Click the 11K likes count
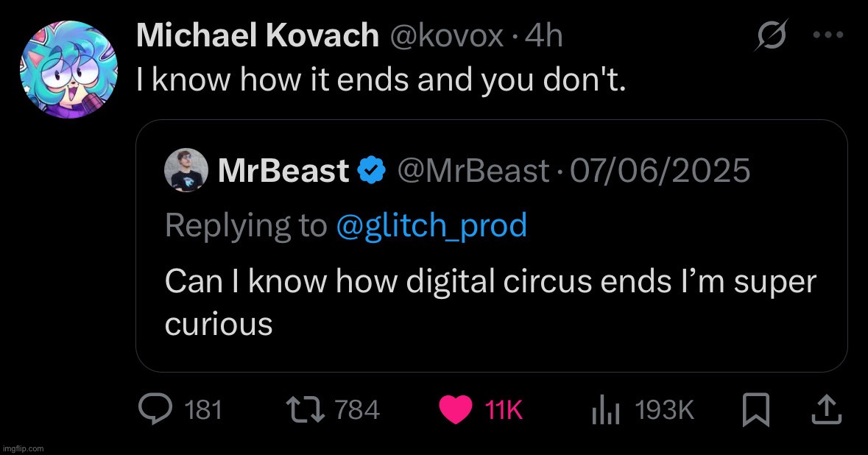The height and width of the screenshot is (455, 868). (504, 411)
